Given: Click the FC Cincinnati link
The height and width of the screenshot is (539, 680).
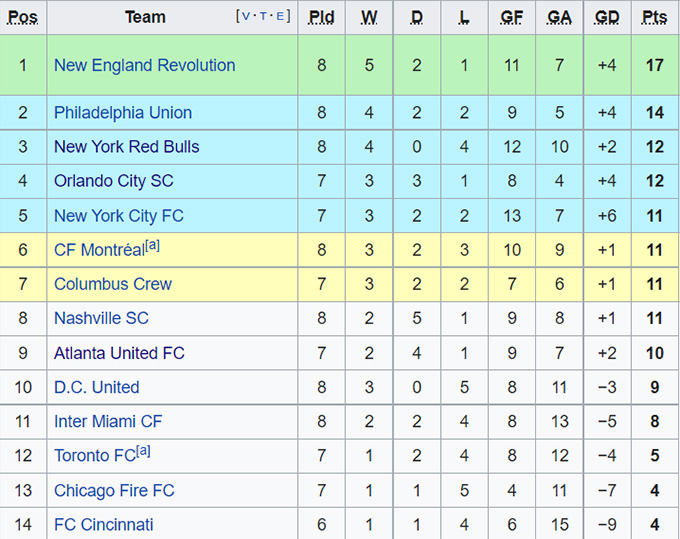Looking at the screenshot, I should [x=103, y=524].
